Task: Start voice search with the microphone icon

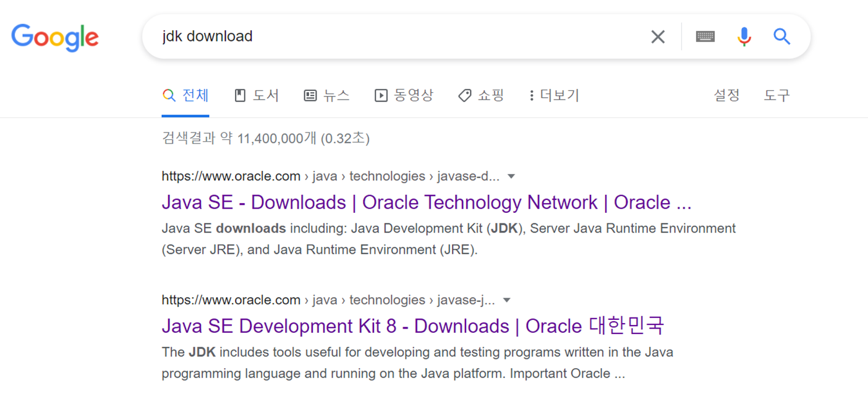Action: pos(744,37)
